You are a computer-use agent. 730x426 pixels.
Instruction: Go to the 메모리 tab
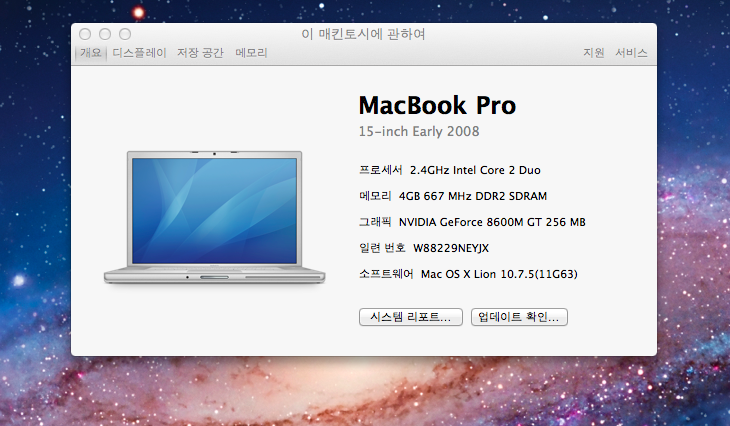tap(251, 52)
